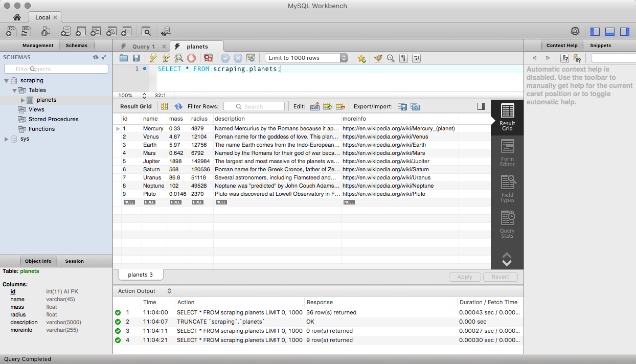Create a new stored procedure icon
The height and width of the screenshot is (364, 636).
point(111,31)
